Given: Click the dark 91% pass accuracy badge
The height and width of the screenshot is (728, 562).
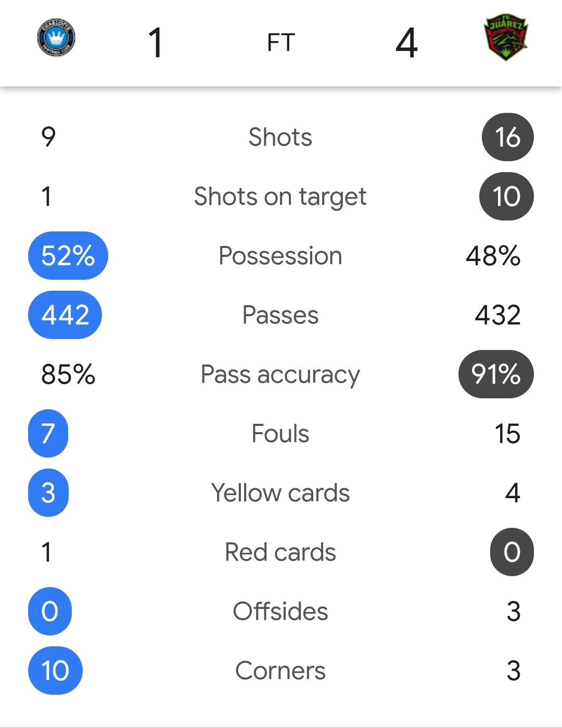Looking at the screenshot, I should click(x=496, y=374).
